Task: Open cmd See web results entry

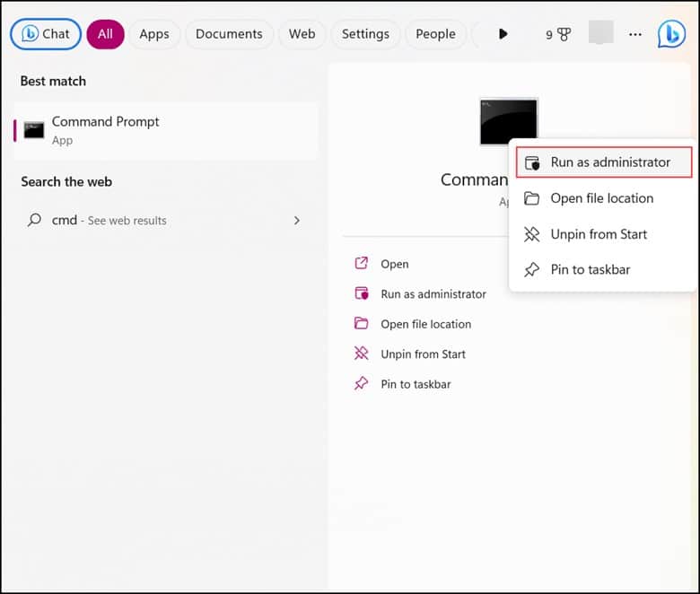Action: click(x=166, y=220)
